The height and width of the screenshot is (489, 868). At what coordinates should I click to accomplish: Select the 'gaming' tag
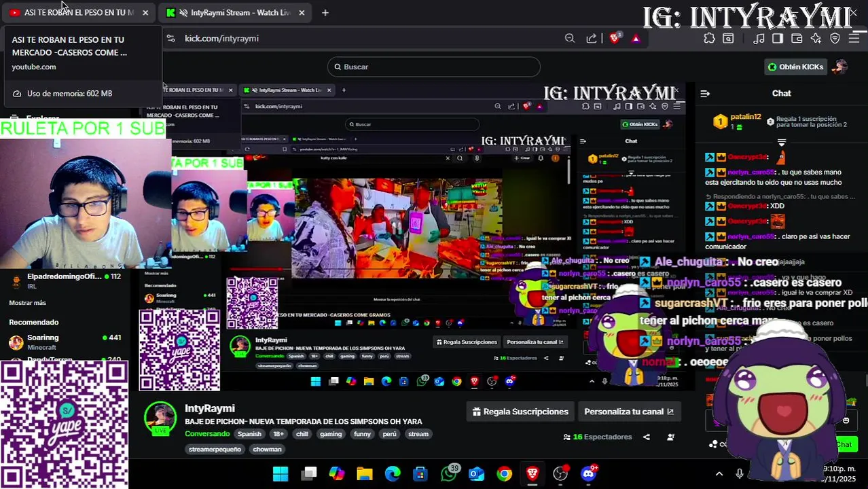coord(331,434)
